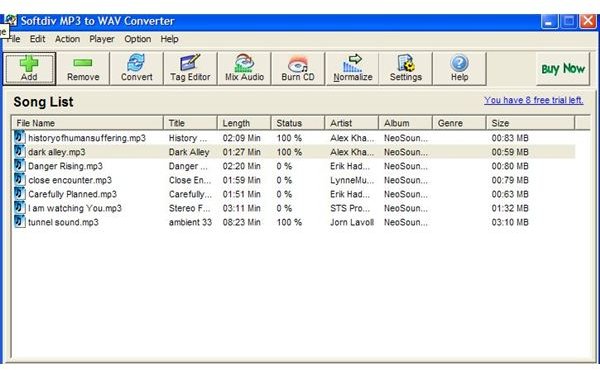Select file Danger Rising.mp3
Image resolution: width=600 pixels, height=370 pixels.
coord(65,166)
